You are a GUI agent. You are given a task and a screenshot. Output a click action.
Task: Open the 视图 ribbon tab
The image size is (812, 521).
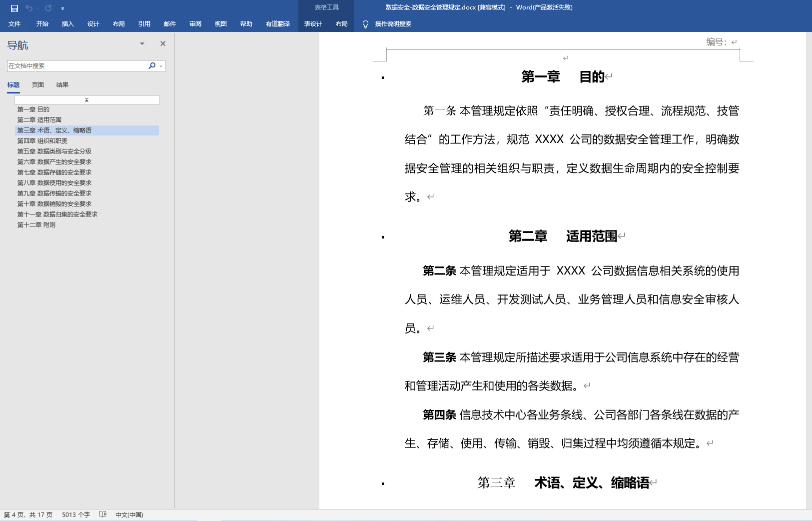click(x=221, y=24)
